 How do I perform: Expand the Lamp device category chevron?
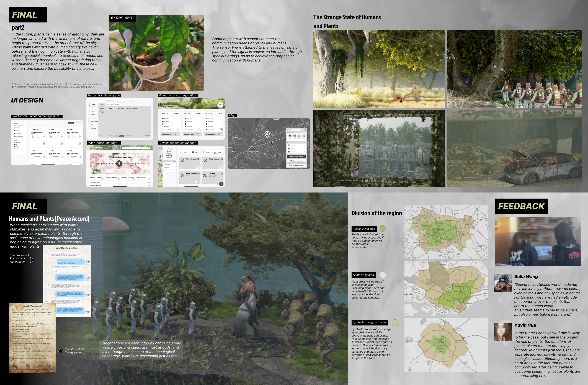[x=188, y=152]
